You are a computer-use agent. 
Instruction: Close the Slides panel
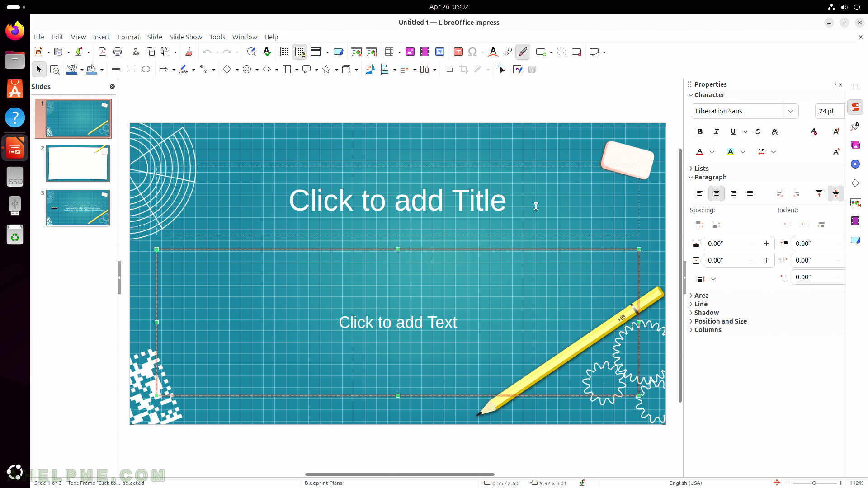click(x=112, y=86)
